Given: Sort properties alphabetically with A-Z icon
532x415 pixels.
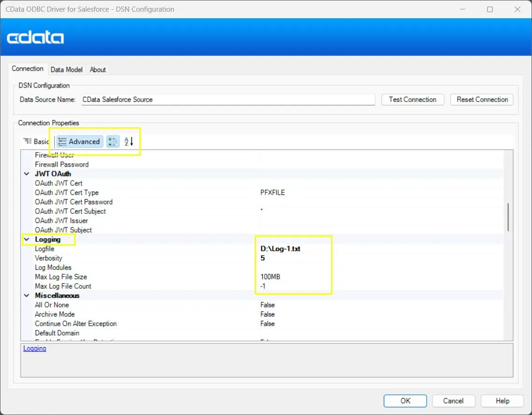Looking at the screenshot, I should click(129, 141).
